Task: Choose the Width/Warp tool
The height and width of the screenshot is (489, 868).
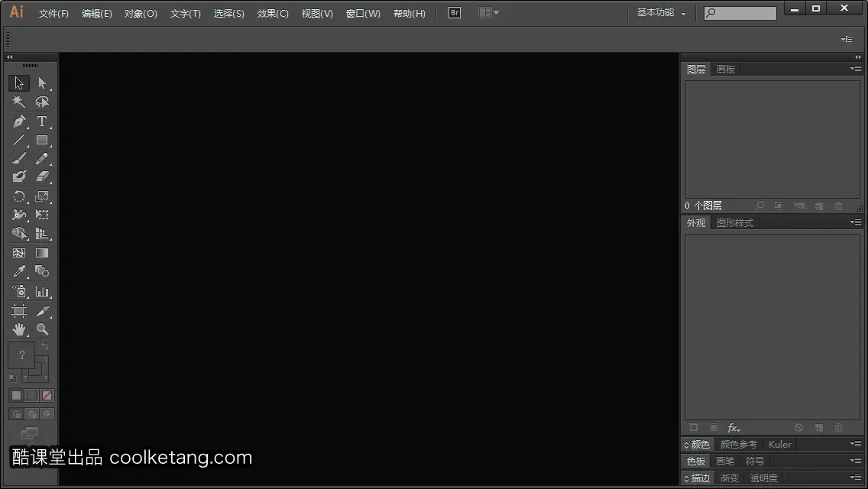Action: click(19, 215)
